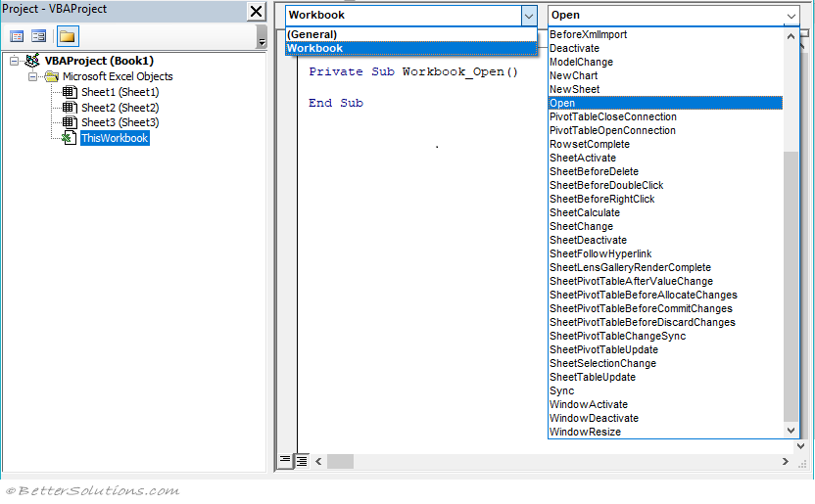Select SheetPivotTableBeforeCommitChanges event

pyautogui.click(x=665, y=309)
